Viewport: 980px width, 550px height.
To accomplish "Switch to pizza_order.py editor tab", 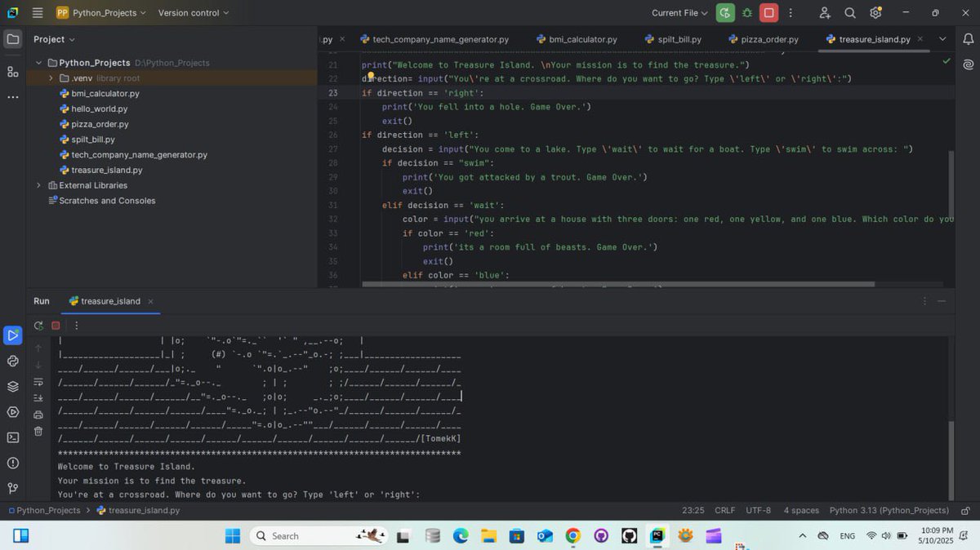I will click(x=763, y=39).
